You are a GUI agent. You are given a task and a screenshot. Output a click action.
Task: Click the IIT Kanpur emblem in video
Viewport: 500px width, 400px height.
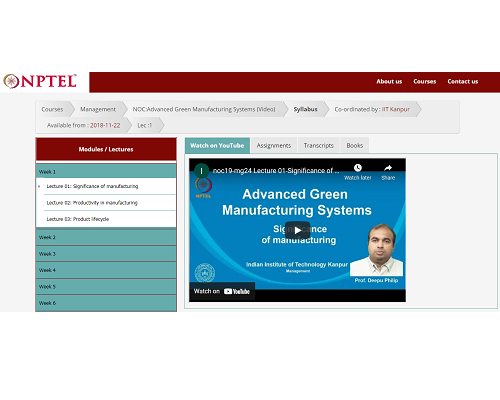[x=205, y=273]
